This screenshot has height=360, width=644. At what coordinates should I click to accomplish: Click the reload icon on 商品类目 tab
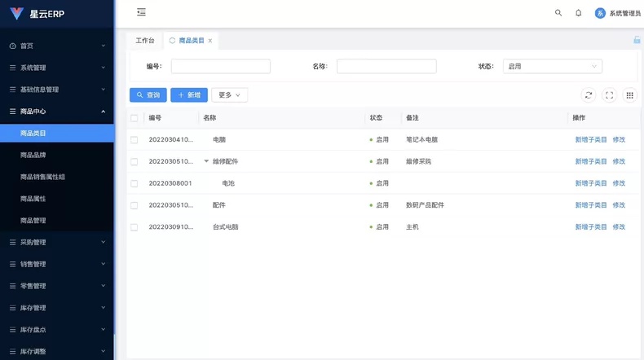point(172,40)
